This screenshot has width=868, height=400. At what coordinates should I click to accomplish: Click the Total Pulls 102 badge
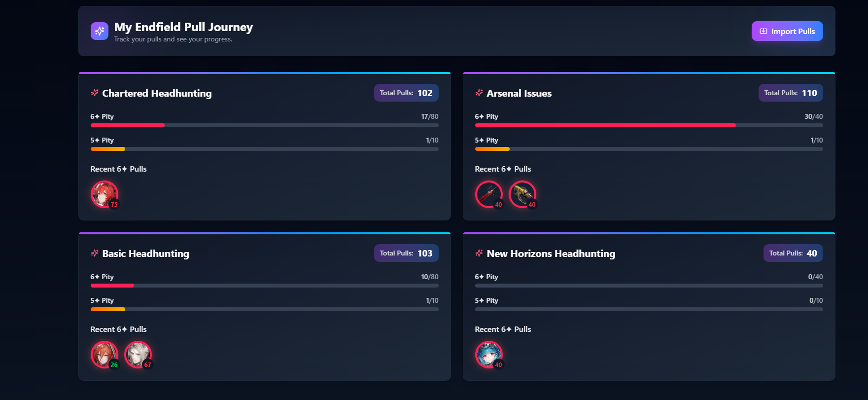(x=406, y=93)
